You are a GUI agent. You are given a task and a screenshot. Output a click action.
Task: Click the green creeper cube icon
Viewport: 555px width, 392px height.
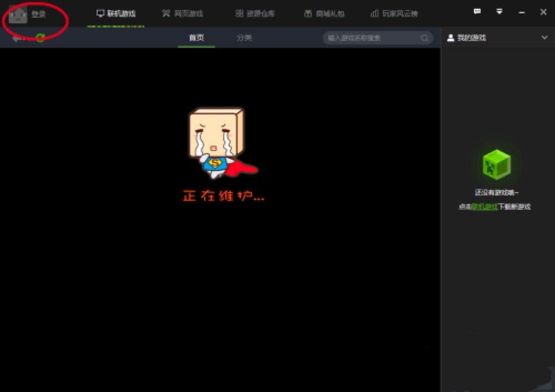(497, 164)
